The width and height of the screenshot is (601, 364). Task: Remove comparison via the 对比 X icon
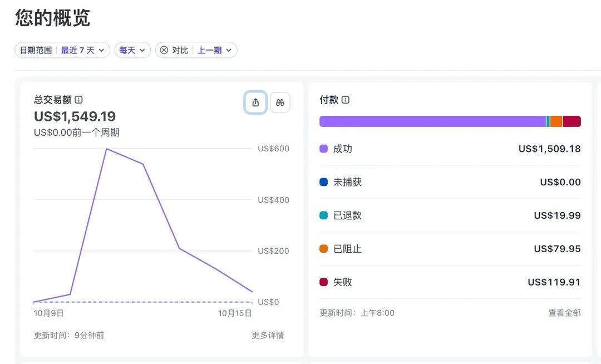click(x=164, y=50)
